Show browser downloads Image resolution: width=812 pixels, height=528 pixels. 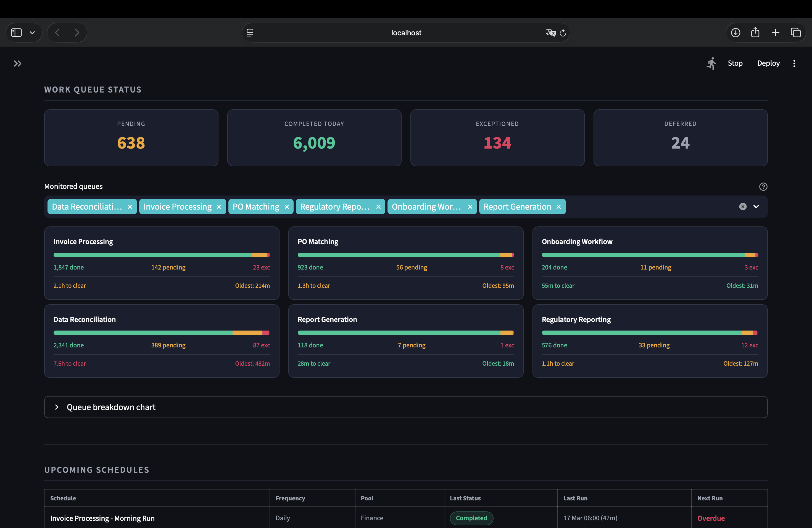click(735, 32)
